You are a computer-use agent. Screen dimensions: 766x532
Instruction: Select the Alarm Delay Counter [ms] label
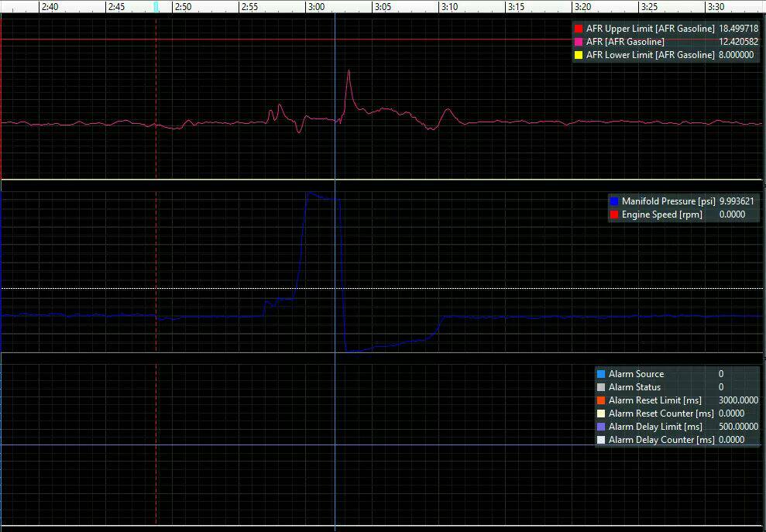pos(661,440)
